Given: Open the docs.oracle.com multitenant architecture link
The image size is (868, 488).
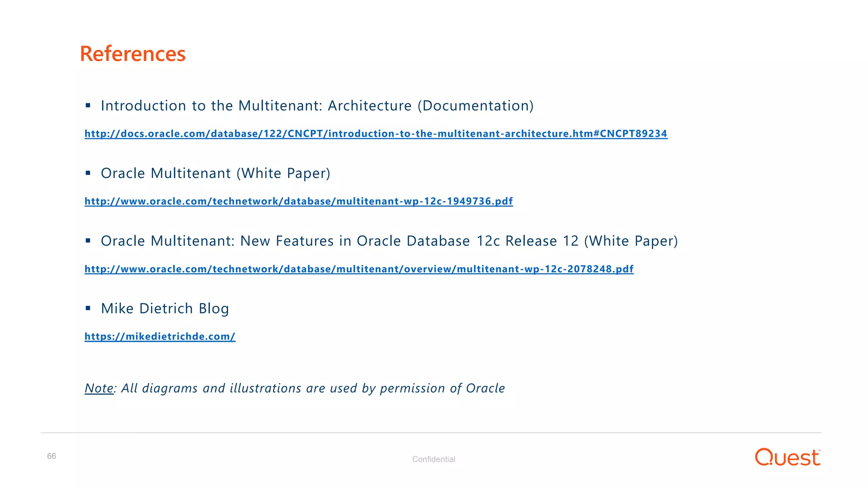Looking at the screenshot, I should (376, 134).
